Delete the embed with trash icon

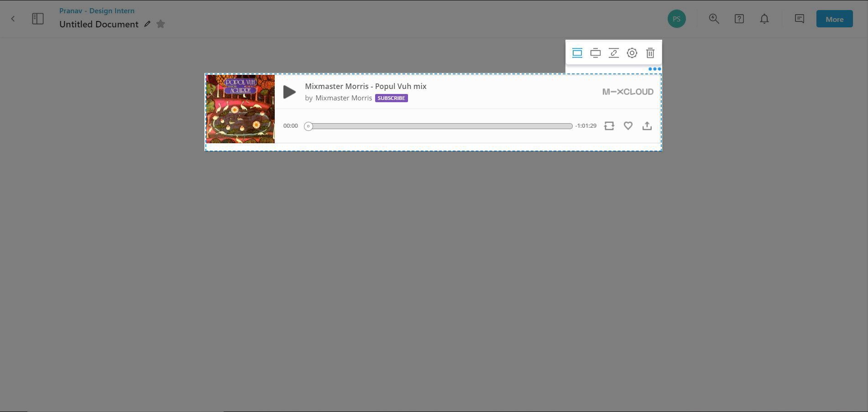[650, 53]
